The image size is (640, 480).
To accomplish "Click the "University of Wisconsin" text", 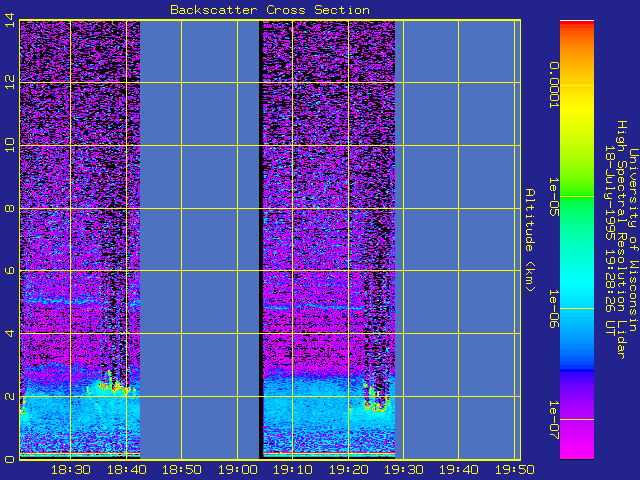I will 633,240.
